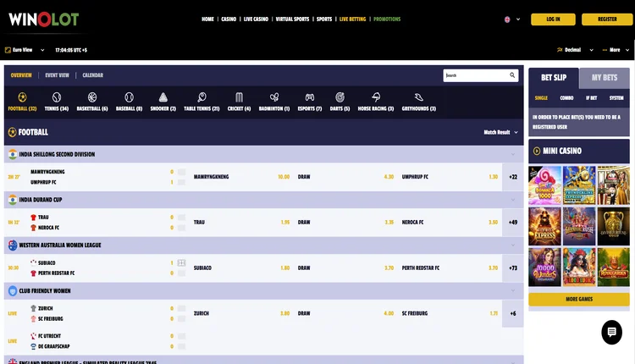The width and height of the screenshot is (635, 364).
Task: Open the live chat bubble icon
Action: pyautogui.click(x=611, y=333)
